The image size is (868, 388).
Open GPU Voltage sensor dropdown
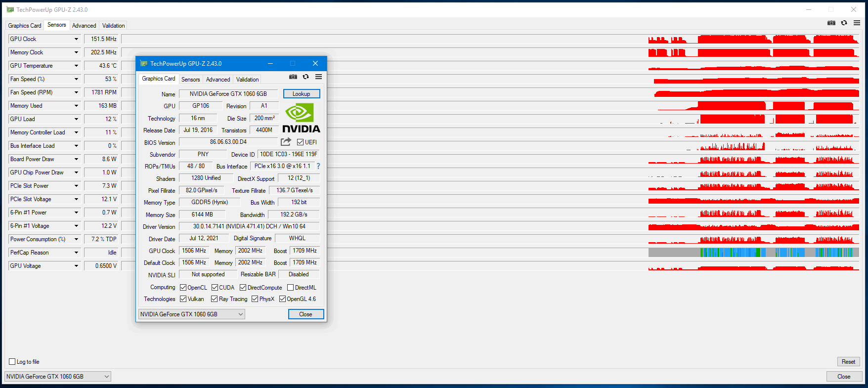[76, 266]
